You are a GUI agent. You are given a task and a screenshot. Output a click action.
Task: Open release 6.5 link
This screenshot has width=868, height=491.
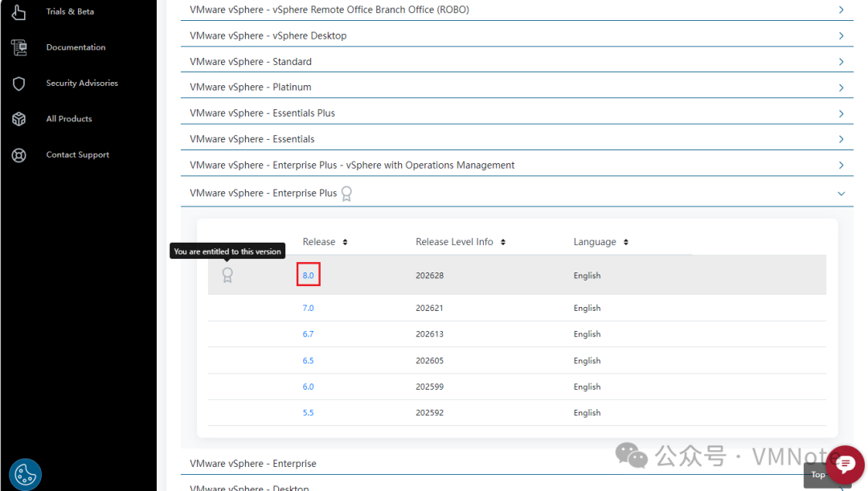point(309,360)
